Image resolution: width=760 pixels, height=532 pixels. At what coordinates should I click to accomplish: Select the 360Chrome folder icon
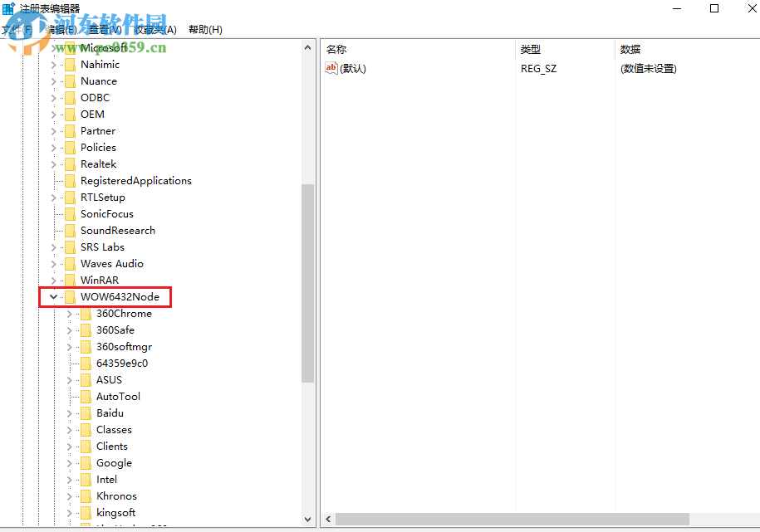coord(86,313)
